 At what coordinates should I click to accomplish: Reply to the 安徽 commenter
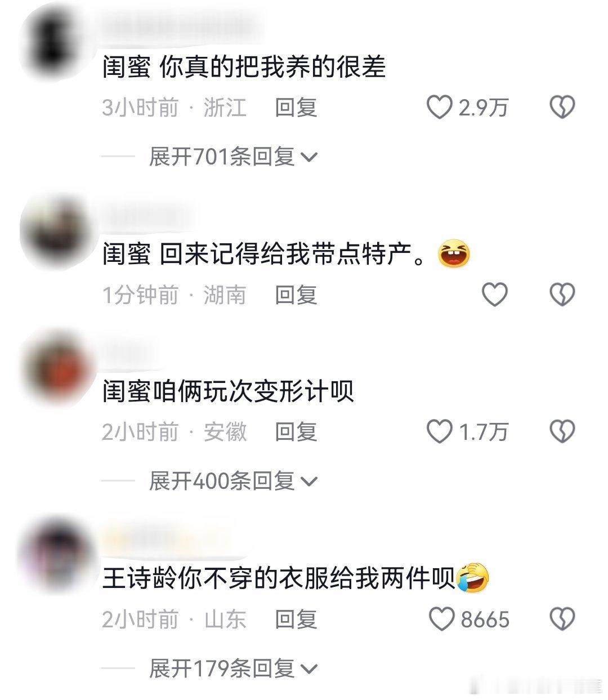[296, 432]
